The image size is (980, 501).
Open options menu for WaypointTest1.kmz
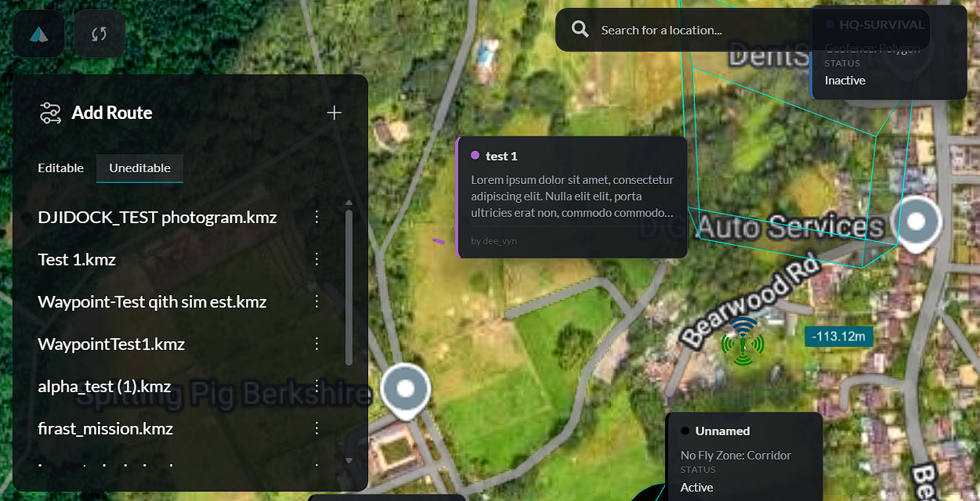click(x=317, y=344)
